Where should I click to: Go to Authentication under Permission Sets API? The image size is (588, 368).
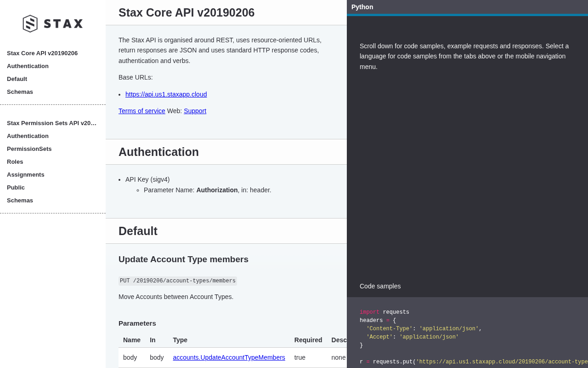point(28,136)
